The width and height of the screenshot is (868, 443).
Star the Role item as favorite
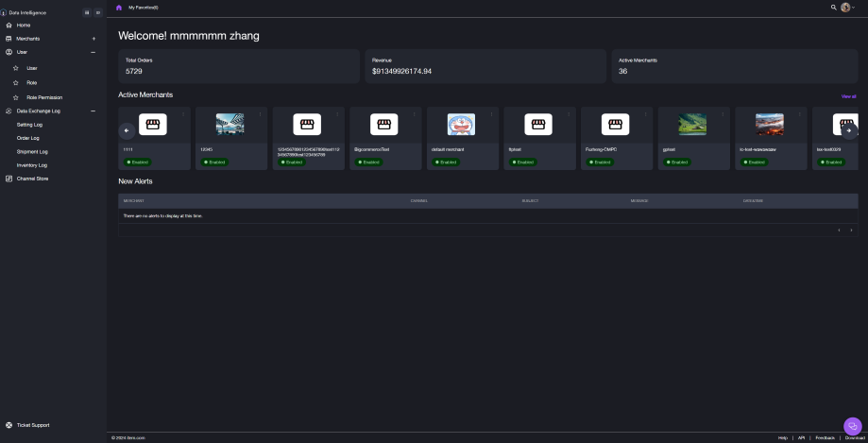16,83
